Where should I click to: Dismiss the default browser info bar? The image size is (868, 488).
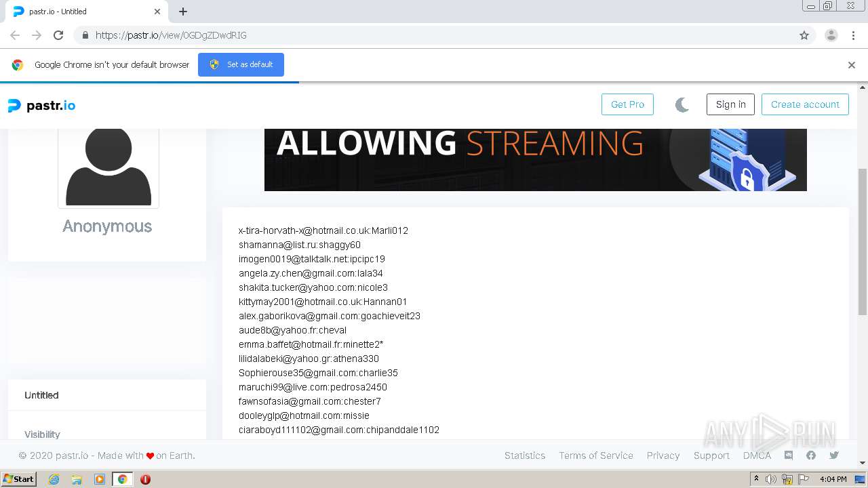click(x=852, y=65)
